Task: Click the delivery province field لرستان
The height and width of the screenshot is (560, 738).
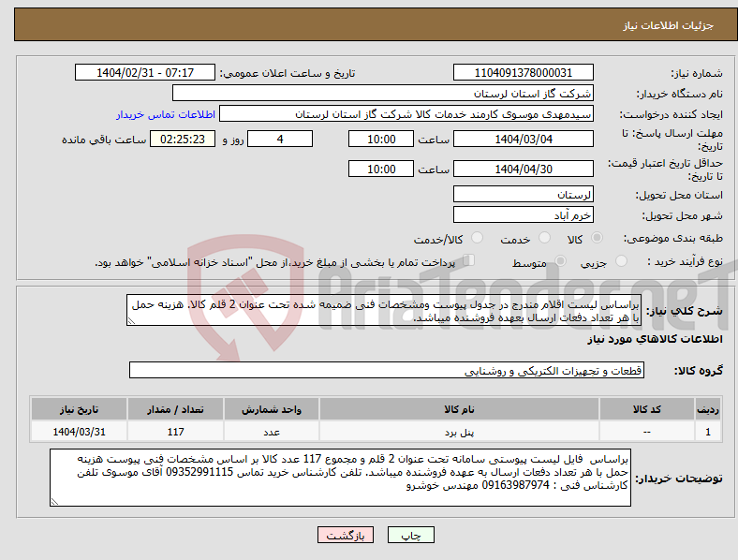Action: point(523,194)
